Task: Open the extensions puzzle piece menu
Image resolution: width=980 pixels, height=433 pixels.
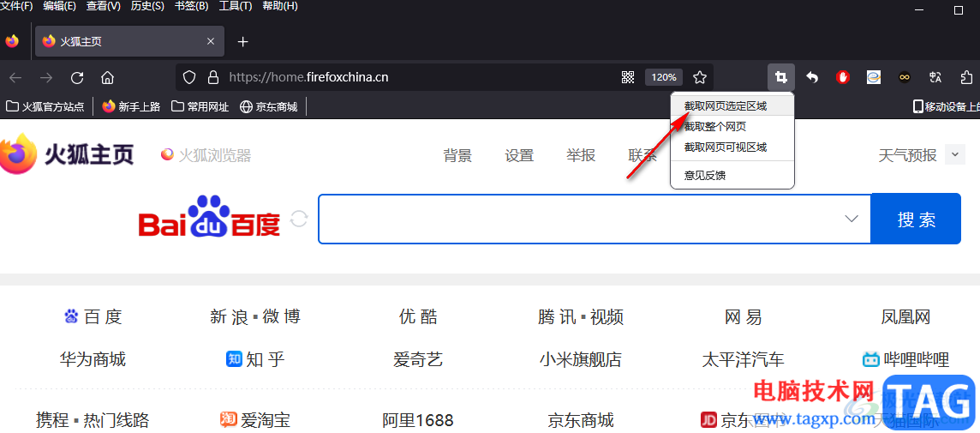Action: [x=965, y=77]
